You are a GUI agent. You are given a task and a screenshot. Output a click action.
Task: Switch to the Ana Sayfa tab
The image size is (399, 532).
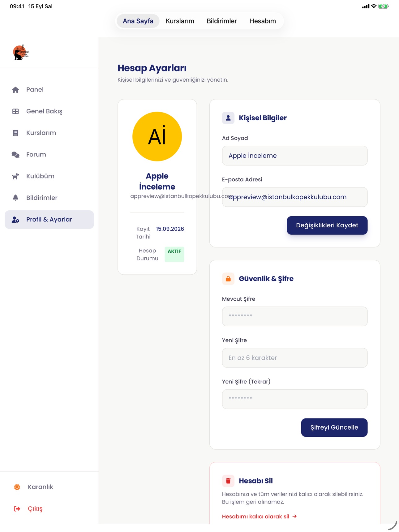point(138,21)
